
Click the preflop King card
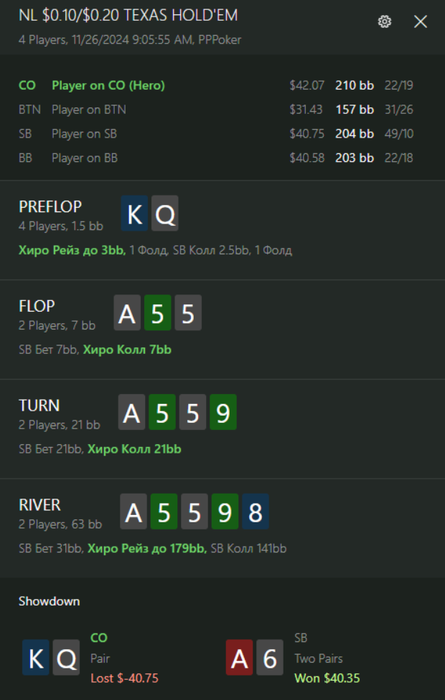coord(134,213)
